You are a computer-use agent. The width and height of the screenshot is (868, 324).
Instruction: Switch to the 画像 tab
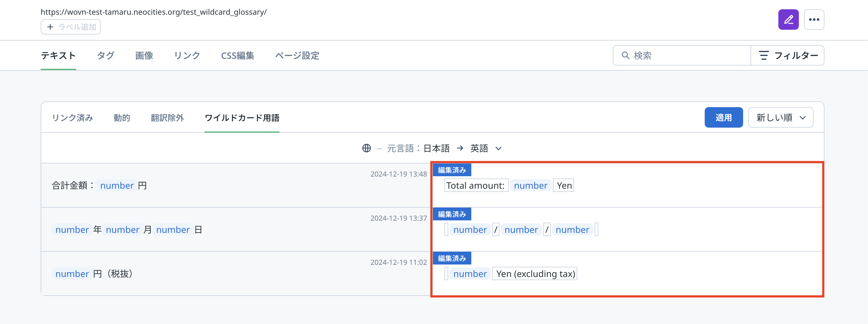click(x=144, y=56)
